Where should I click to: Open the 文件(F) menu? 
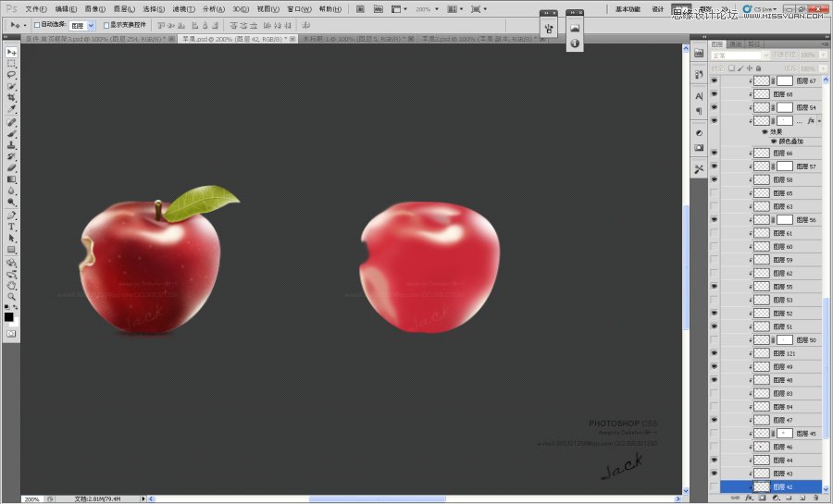click(x=36, y=9)
